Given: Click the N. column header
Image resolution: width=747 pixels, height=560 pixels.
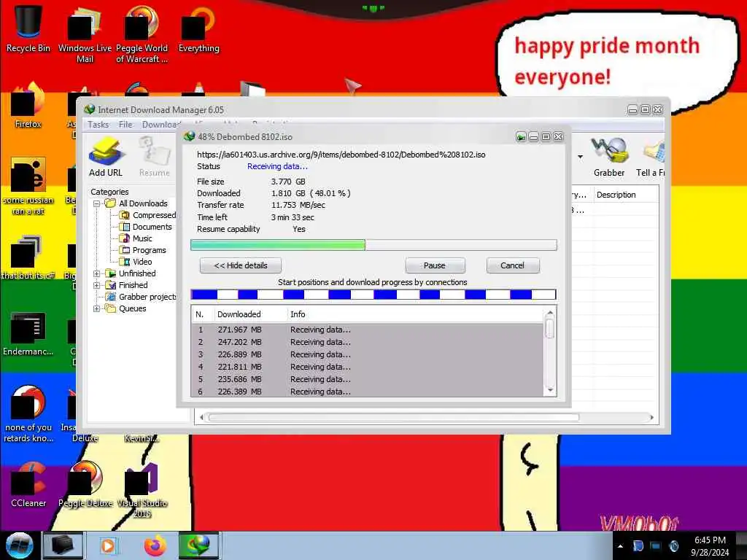Looking at the screenshot, I should click(x=203, y=314).
